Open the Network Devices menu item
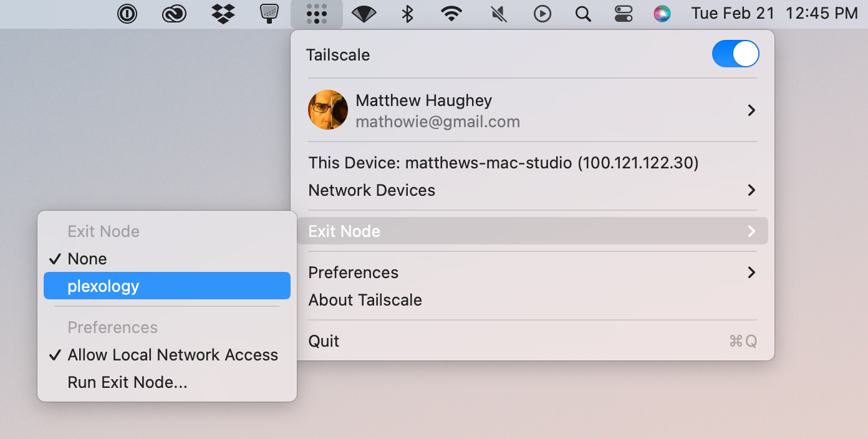 [533, 190]
